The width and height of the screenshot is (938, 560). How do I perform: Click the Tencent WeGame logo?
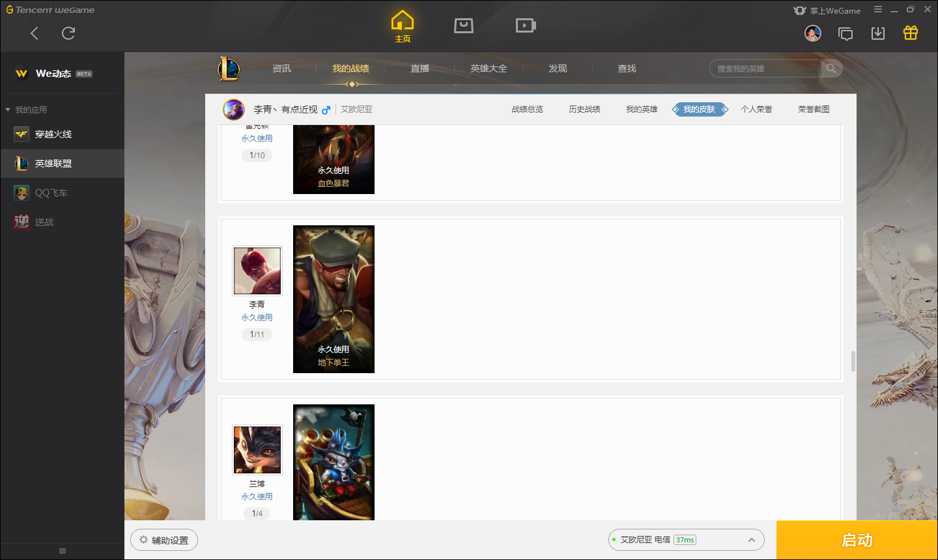coord(50,10)
